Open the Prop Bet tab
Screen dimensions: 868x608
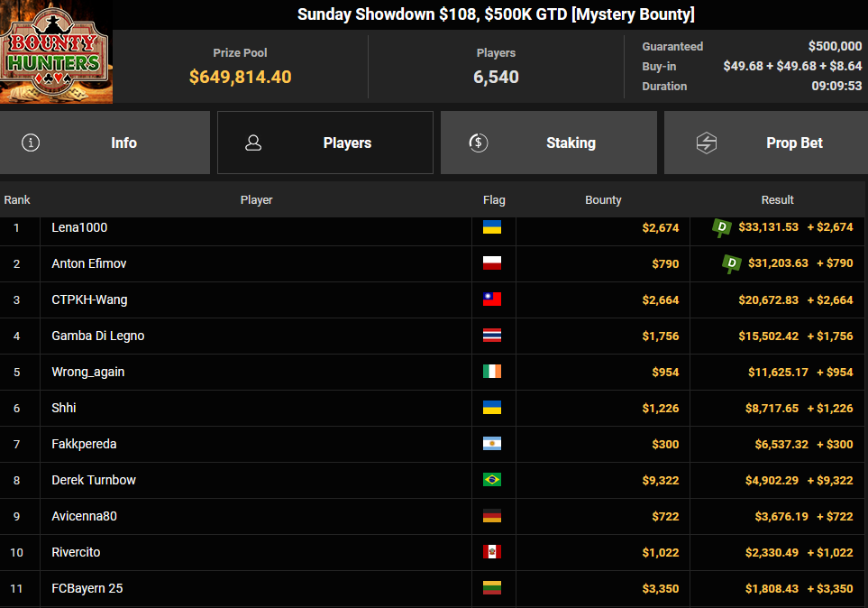(766, 143)
